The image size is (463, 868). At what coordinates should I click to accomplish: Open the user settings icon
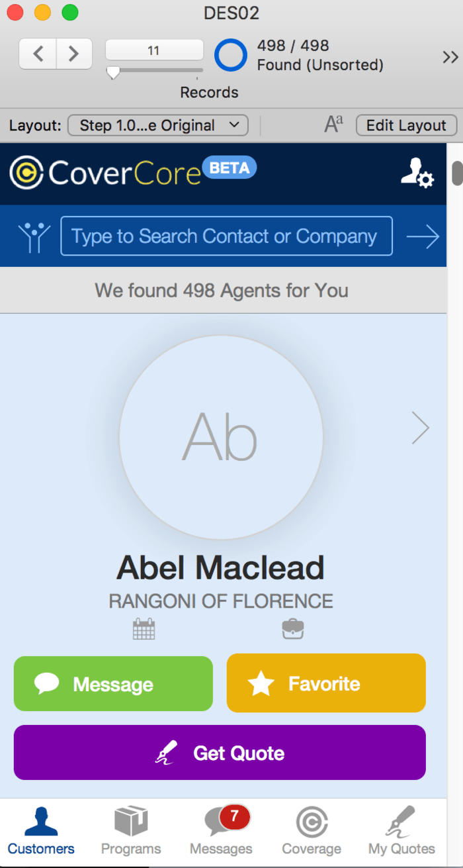pos(417,173)
